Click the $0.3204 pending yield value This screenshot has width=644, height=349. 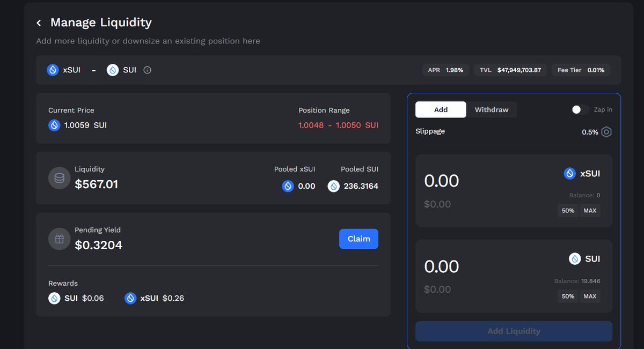(99, 245)
